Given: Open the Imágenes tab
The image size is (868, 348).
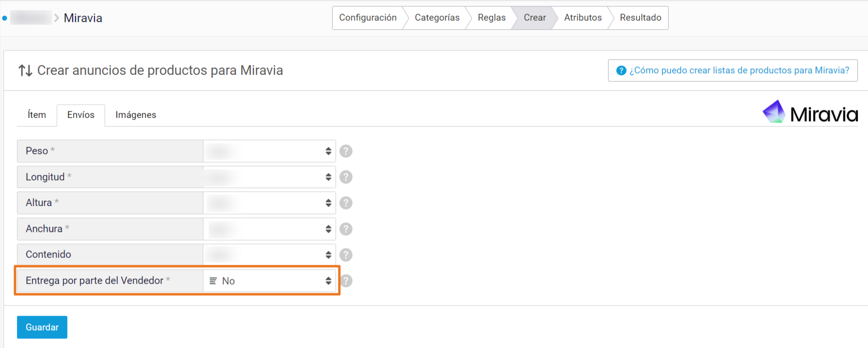Looking at the screenshot, I should pyautogui.click(x=136, y=115).
